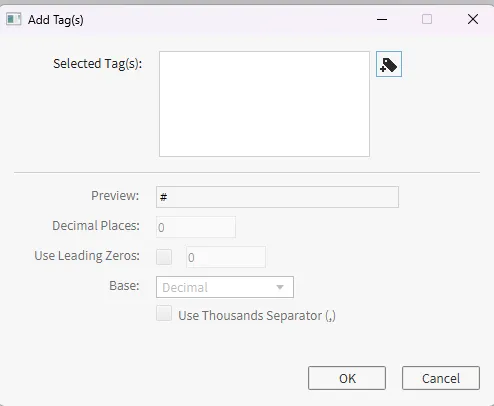
Task: Click the Use Thousands Separator label text
Action: (257, 316)
